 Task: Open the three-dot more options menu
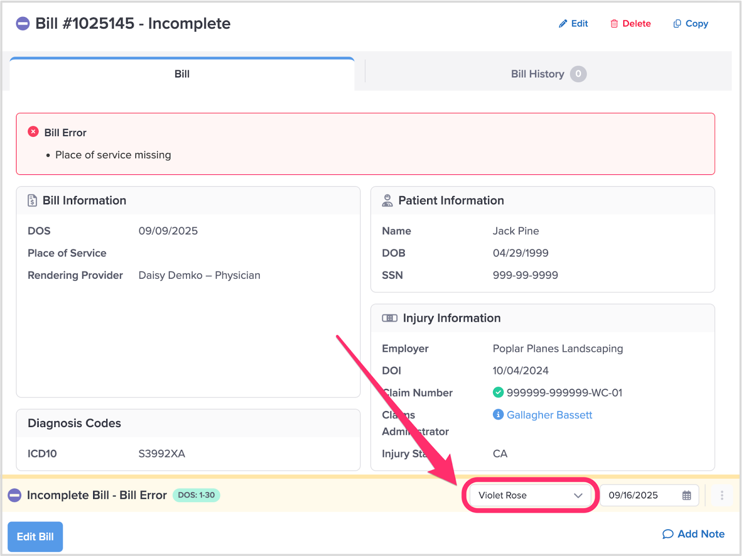coord(722,495)
